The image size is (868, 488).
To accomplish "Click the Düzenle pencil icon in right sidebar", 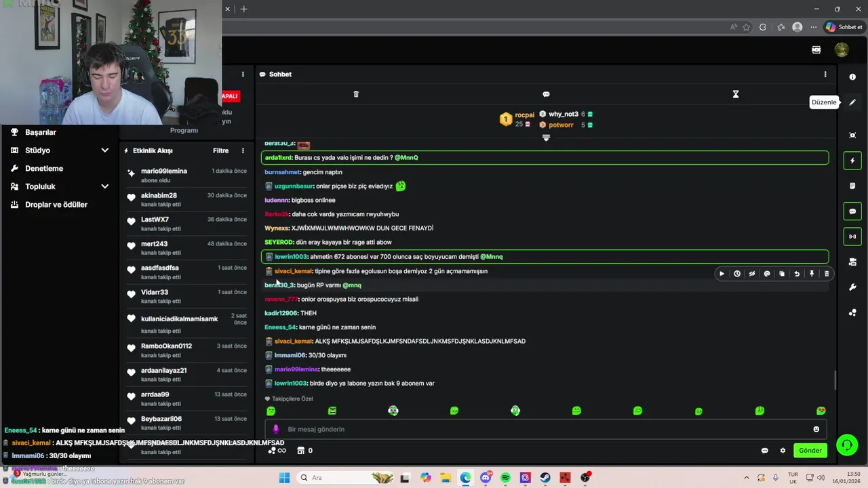I will coord(852,102).
